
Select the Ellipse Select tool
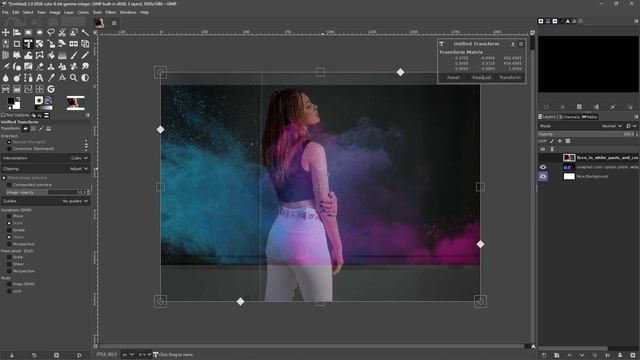[x=40, y=32]
